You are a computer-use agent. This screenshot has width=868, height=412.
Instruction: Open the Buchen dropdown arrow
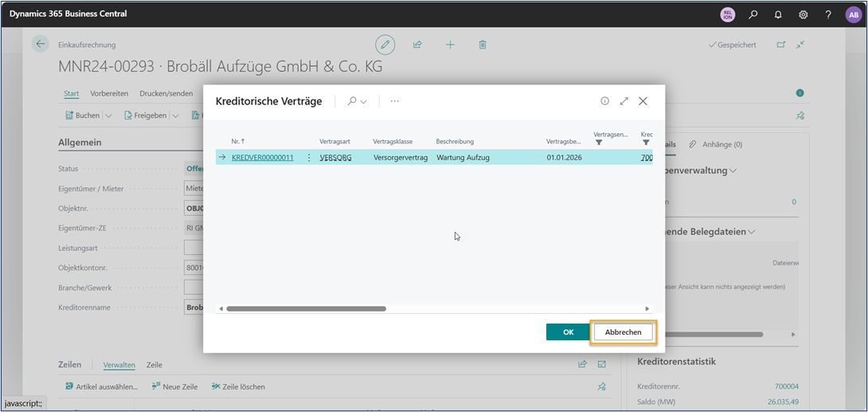pos(108,116)
